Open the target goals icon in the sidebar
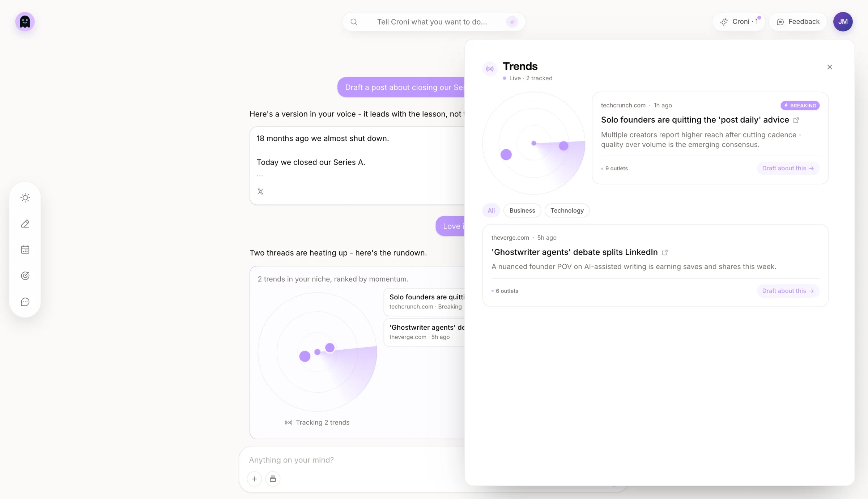 tap(25, 276)
